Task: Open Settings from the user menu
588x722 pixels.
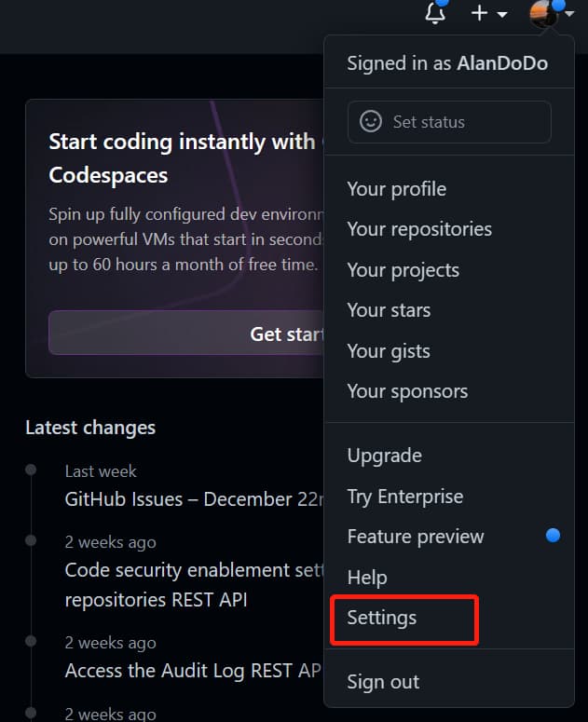Action: click(382, 618)
